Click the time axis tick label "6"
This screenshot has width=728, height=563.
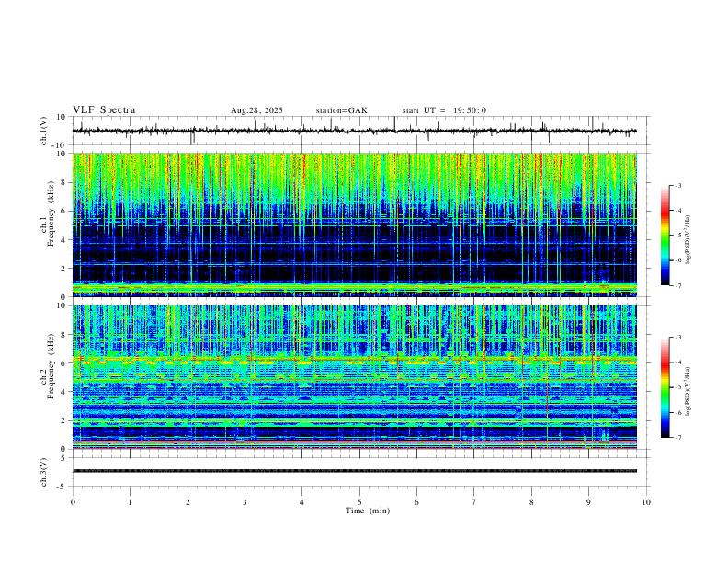pos(416,502)
